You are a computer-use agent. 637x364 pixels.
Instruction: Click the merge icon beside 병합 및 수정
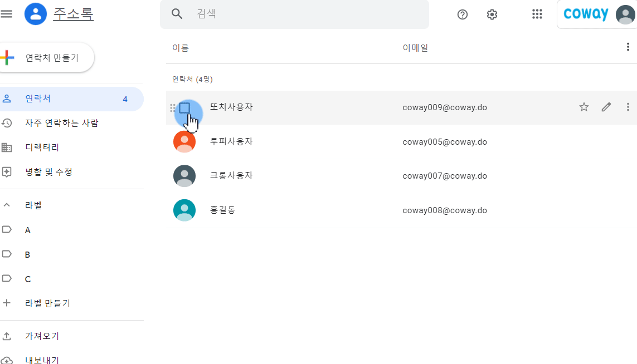[x=7, y=172]
